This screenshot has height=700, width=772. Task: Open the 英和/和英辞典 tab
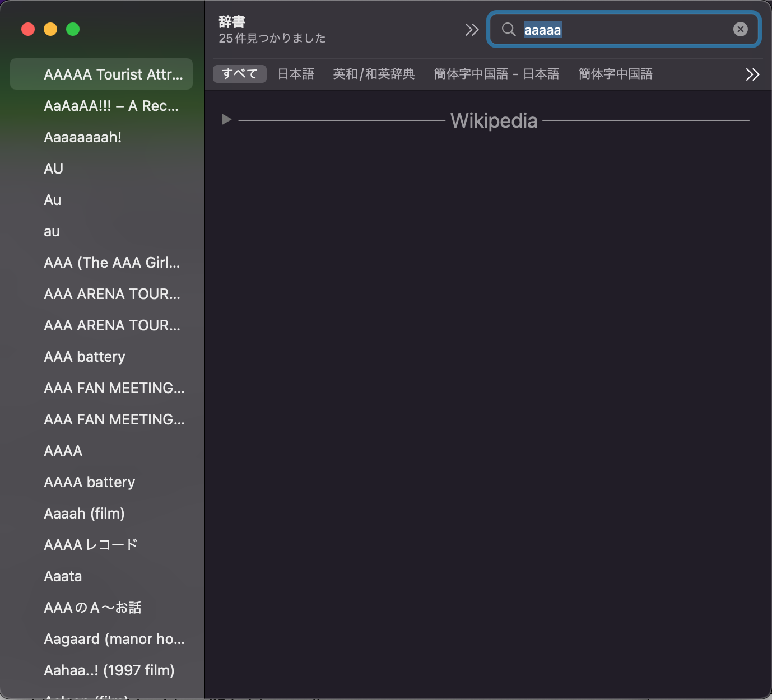[x=374, y=74]
